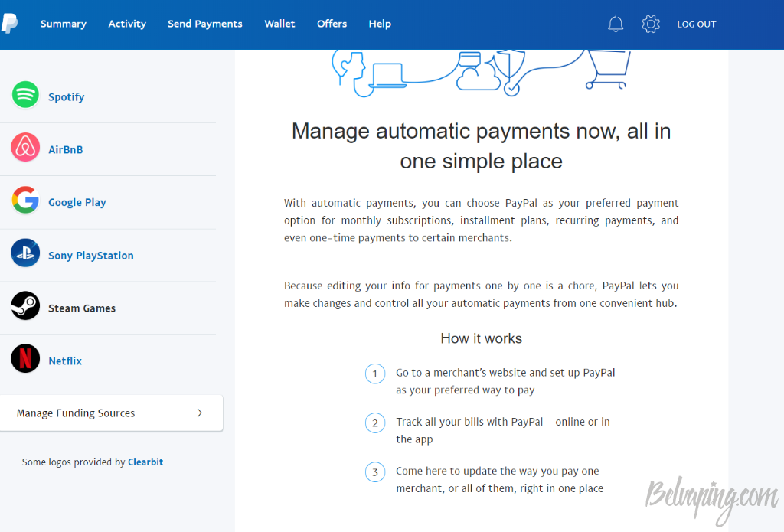Click step 2 circled number

pos(375,423)
